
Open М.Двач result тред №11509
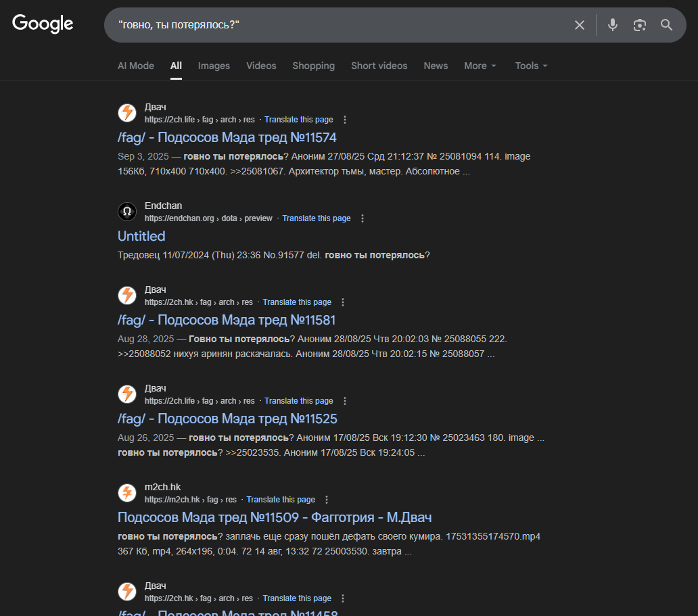[275, 518]
